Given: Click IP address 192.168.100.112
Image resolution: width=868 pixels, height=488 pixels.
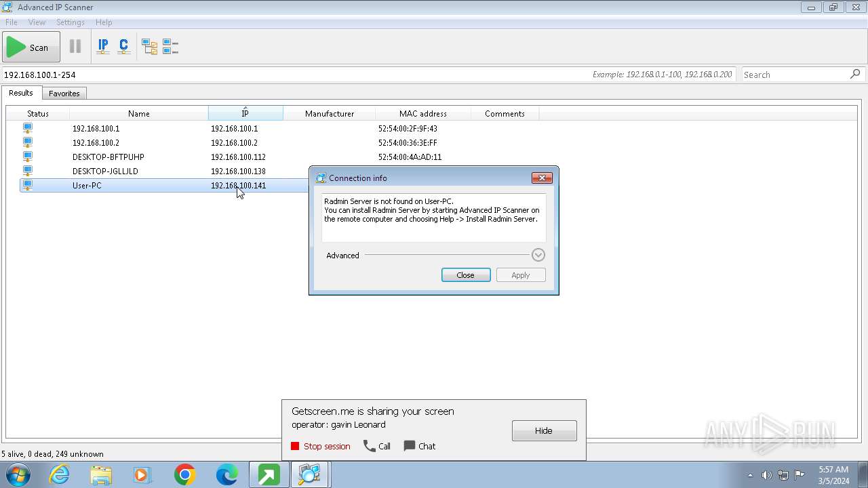Looking at the screenshot, I should click(238, 157).
